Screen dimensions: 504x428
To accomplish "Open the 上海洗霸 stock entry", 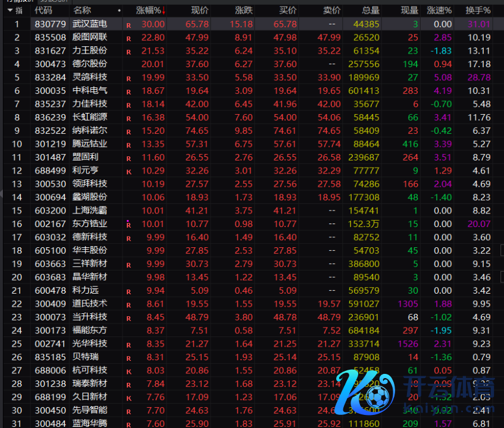I will (x=89, y=210).
